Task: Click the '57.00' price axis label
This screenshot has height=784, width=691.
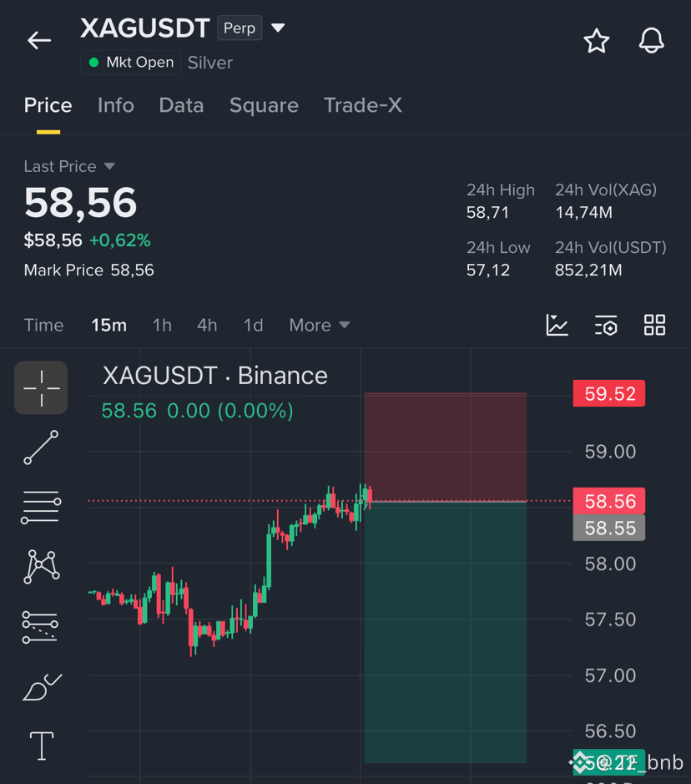Action: [x=610, y=675]
